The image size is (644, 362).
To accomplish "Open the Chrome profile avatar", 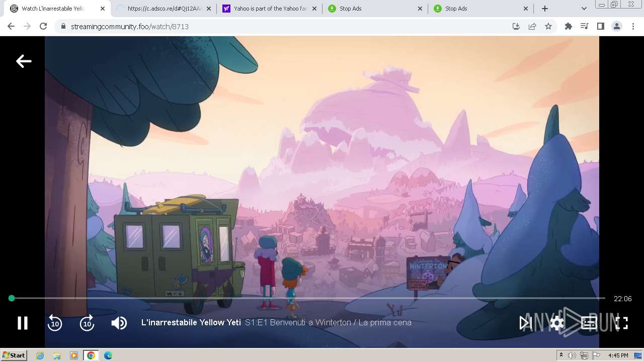I will (x=617, y=26).
